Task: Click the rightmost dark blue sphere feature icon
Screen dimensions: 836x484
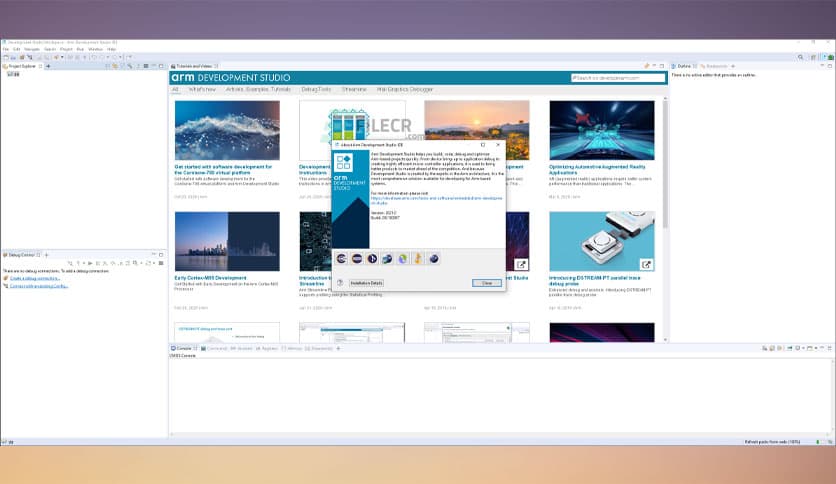Action: (434, 259)
